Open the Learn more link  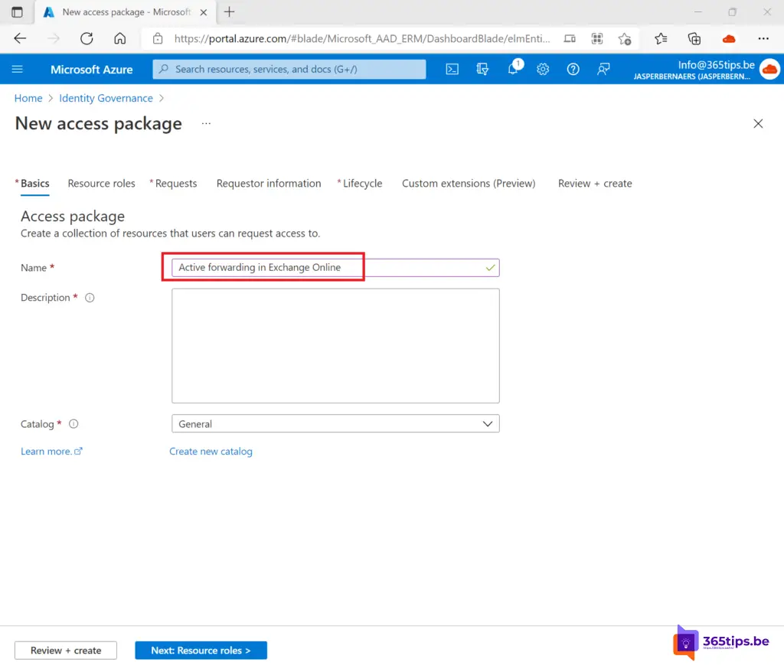pos(51,452)
